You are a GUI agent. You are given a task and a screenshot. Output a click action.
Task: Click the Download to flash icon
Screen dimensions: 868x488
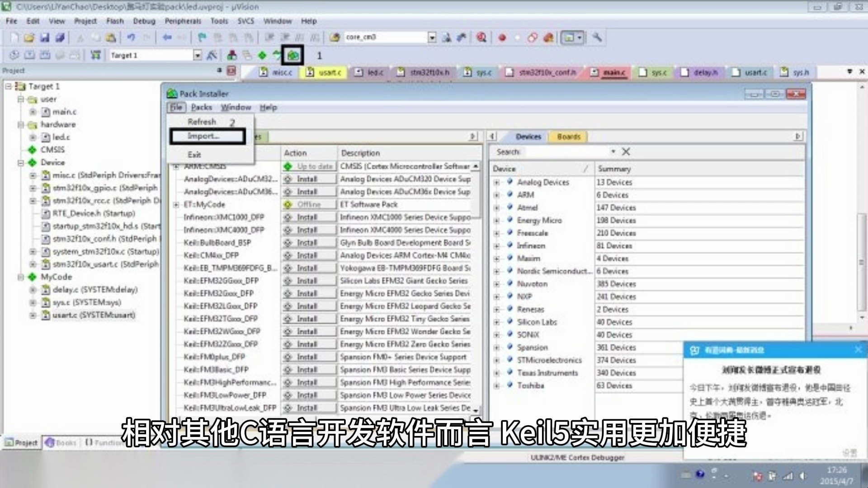[95, 55]
